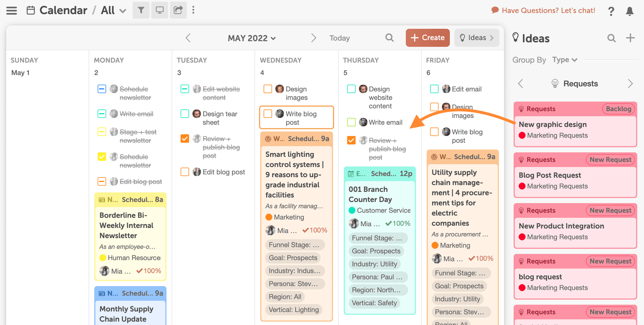Change Group By Type dropdown
644x325 pixels.
click(x=565, y=60)
